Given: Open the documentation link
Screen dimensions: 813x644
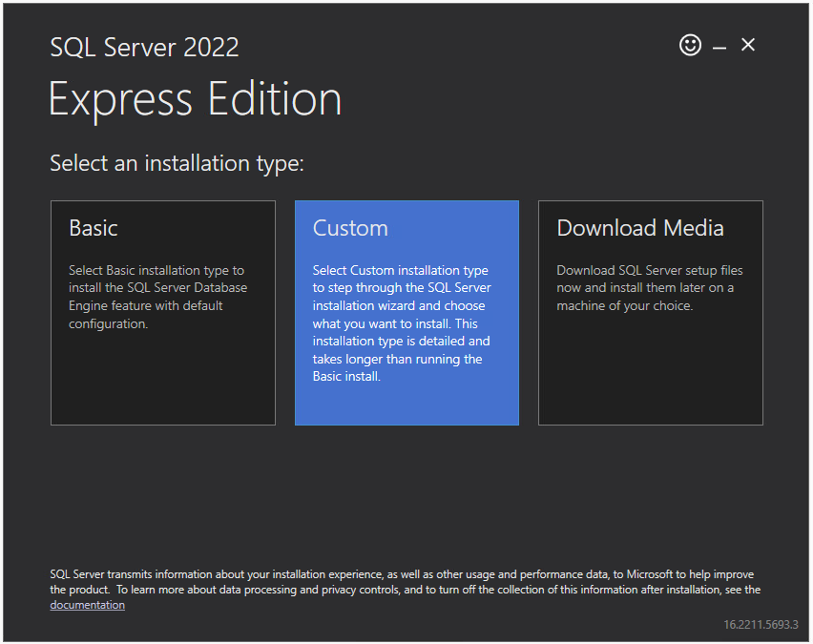Looking at the screenshot, I should [87, 605].
